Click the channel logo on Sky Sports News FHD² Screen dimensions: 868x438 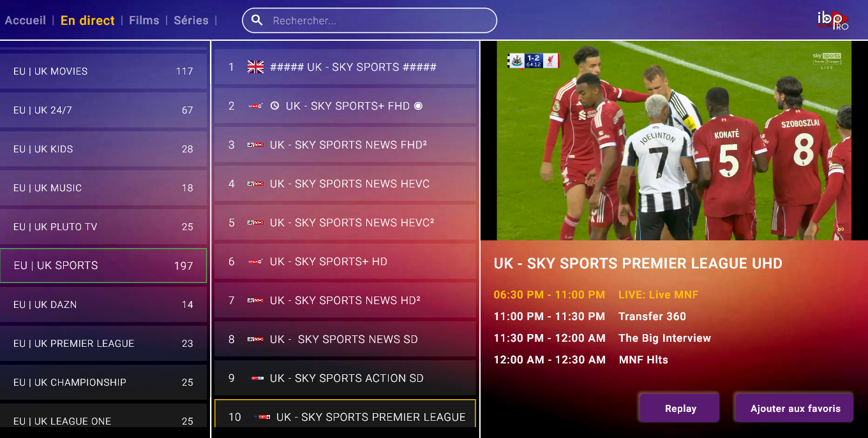click(255, 145)
